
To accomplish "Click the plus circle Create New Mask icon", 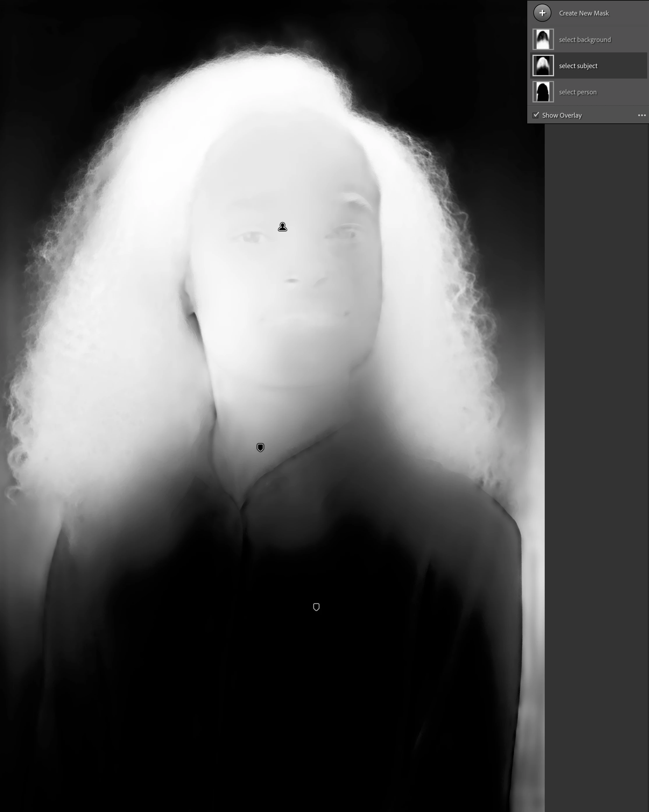I will [542, 13].
